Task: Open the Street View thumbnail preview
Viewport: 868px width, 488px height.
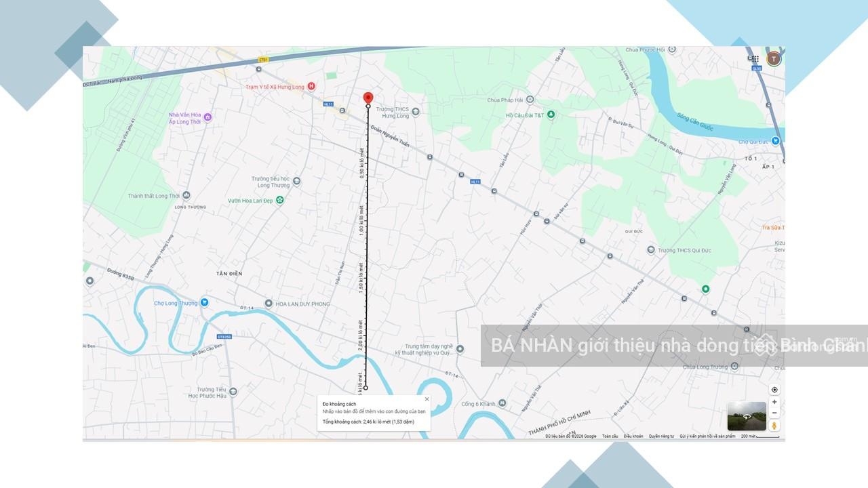Action: coord(747,416)
